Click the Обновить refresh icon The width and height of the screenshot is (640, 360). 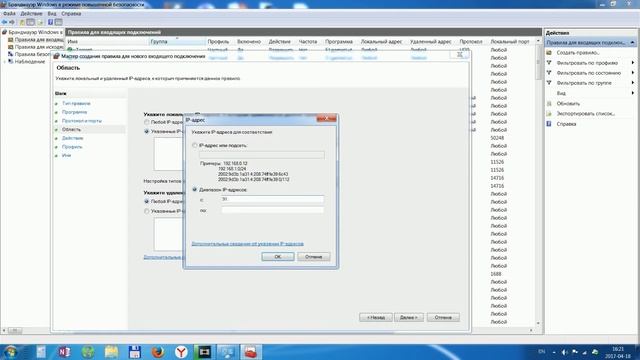pyautogui.click(x=549, y=104)
